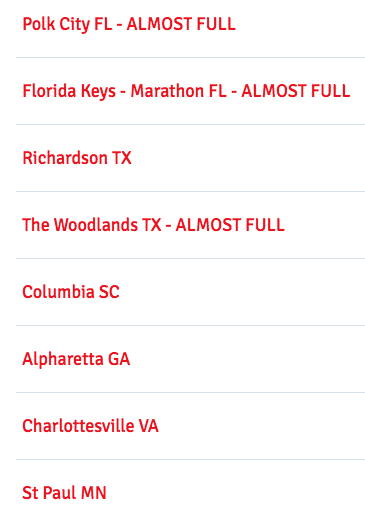Click the MN abbreviation after St Paul
Image resolution: width=365 pixels, height=518 pixels.
[x=94, y=493]
